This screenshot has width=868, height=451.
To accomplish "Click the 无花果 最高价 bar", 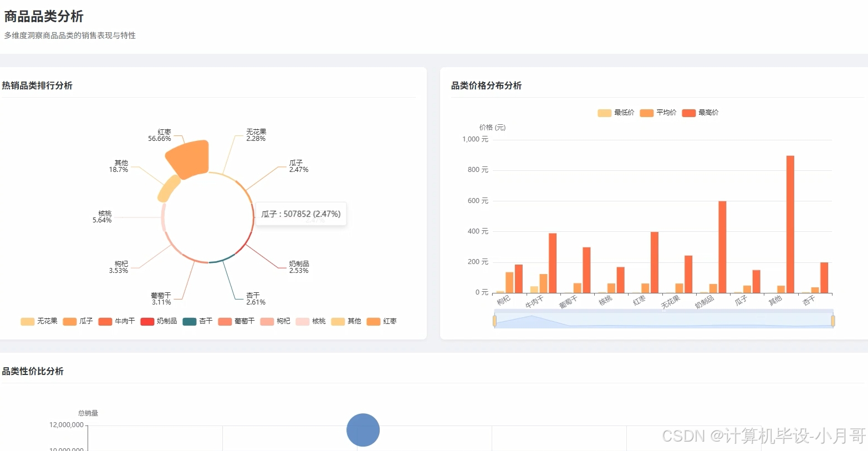I will [688, 274].
